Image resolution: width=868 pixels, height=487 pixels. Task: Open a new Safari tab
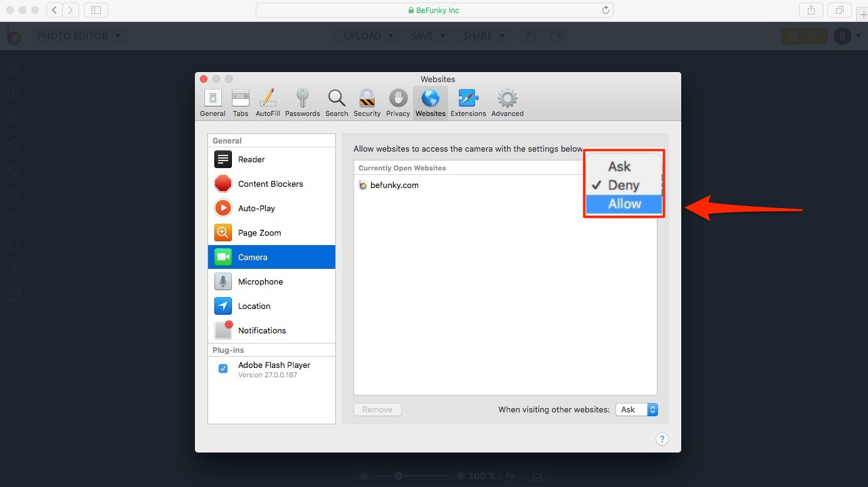tap(863, 14)
